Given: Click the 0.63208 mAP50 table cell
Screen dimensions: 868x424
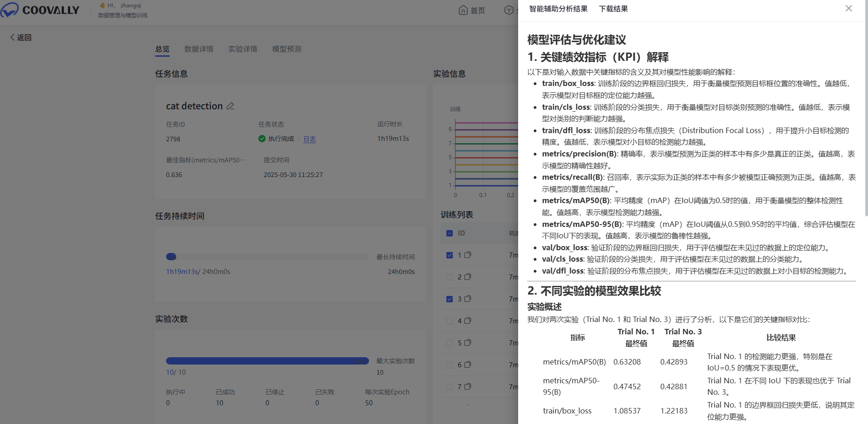Looking at the screenshot, I should click(627, 362).
